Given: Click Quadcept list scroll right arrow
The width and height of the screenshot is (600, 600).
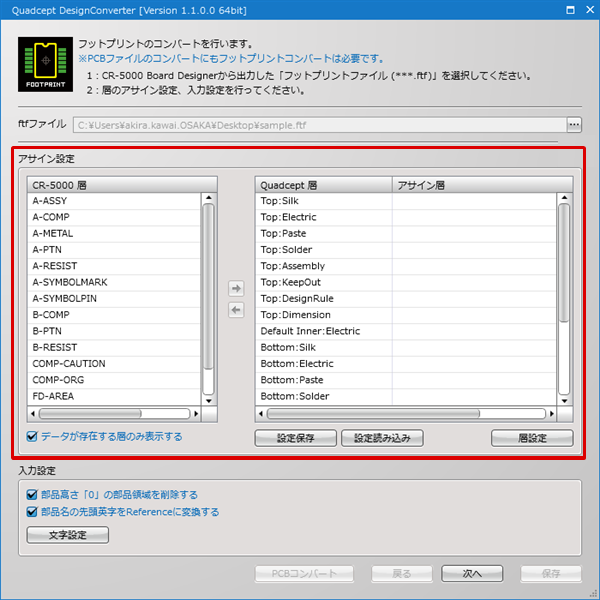Looking at the screenshot, I should (x=552, y=413).
